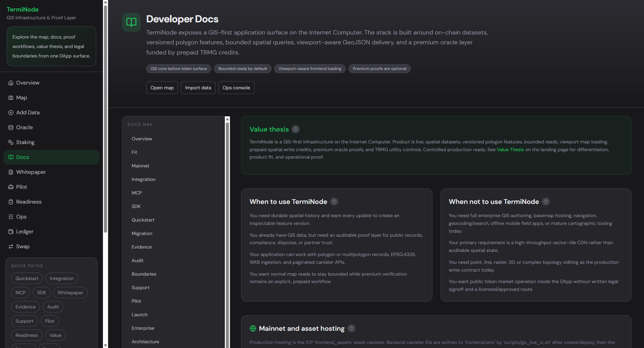The height and width of the screenshot is (348, 644).
Task: Click the Swap arrows icon
Action: click(x=11, y=247)
